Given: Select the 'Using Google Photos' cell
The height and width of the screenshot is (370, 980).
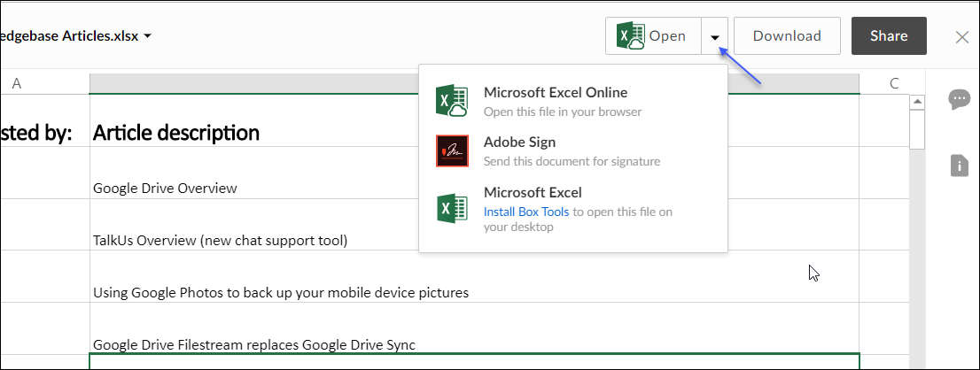Looking at the screenshot, I should [x=474, y=277].
